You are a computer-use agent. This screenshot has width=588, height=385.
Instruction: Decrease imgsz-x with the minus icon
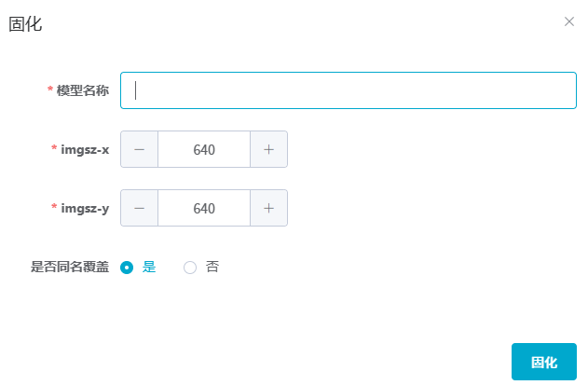pyautogui.click(x=140, y=149)
